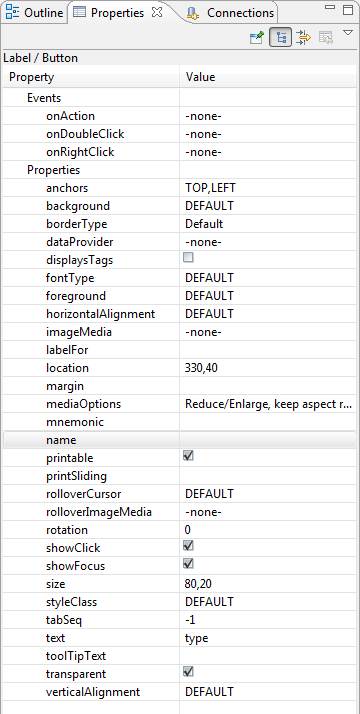Toggle the displaysTags checkbox
The width and height of the screenshot is (360, 714).
coord(188,258)
